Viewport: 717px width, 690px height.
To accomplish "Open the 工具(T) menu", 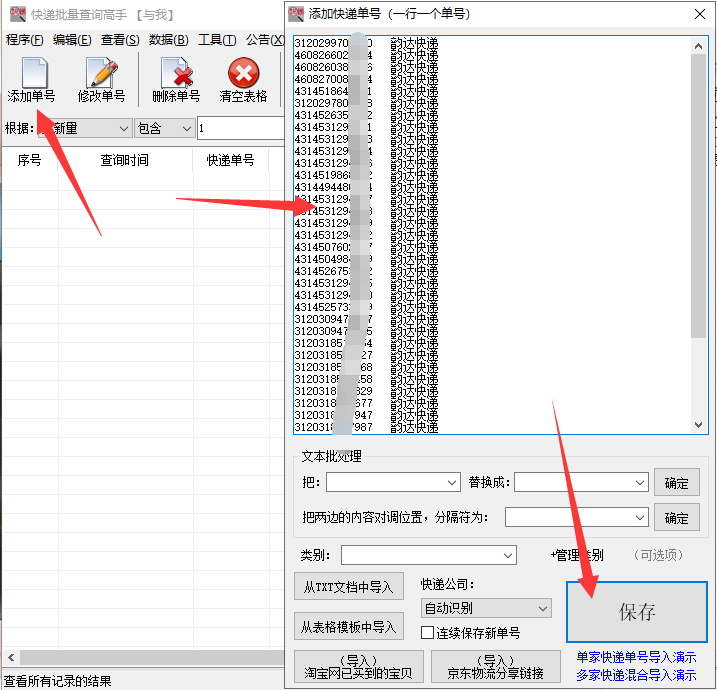I will (217, 40).
